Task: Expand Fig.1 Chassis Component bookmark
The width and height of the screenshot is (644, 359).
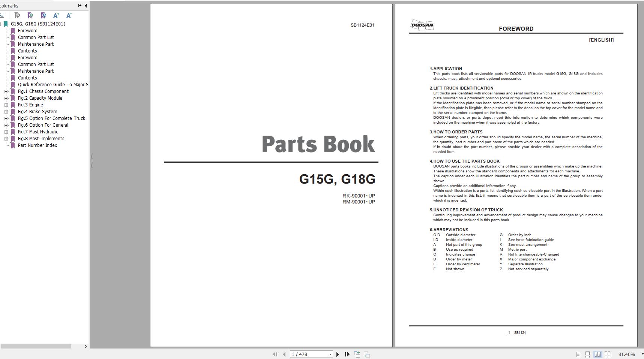Action: (6, 91)
